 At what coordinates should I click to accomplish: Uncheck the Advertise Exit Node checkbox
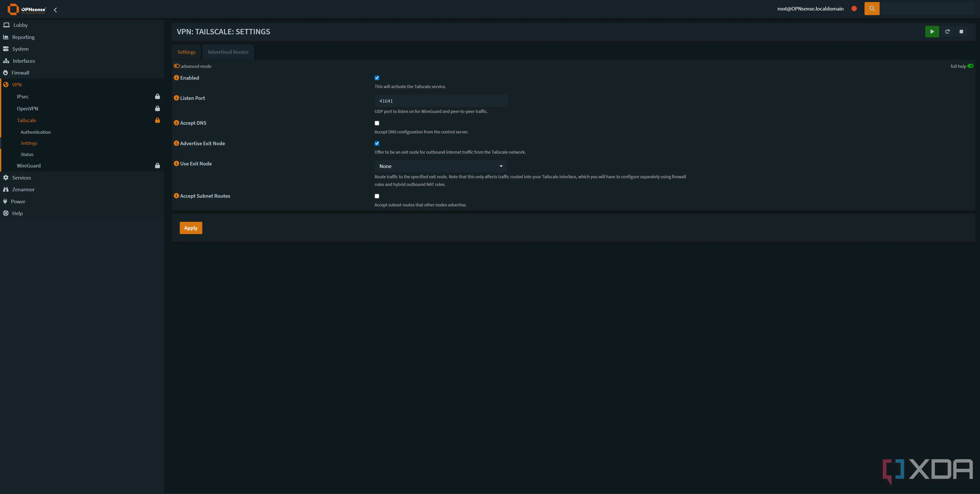coord(377,143)
